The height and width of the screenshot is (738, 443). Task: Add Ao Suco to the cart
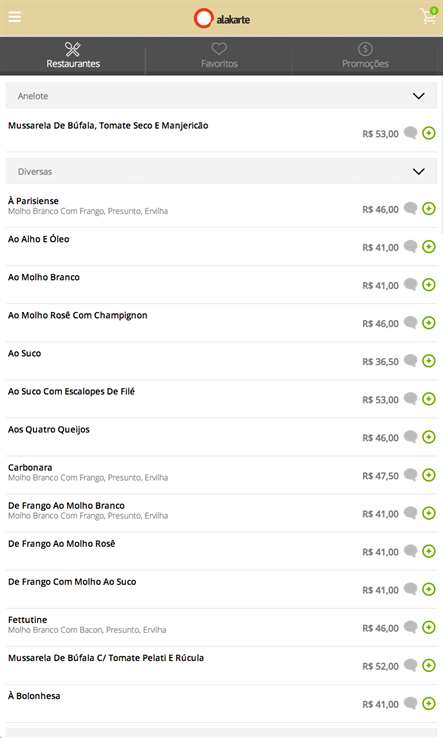428,361
